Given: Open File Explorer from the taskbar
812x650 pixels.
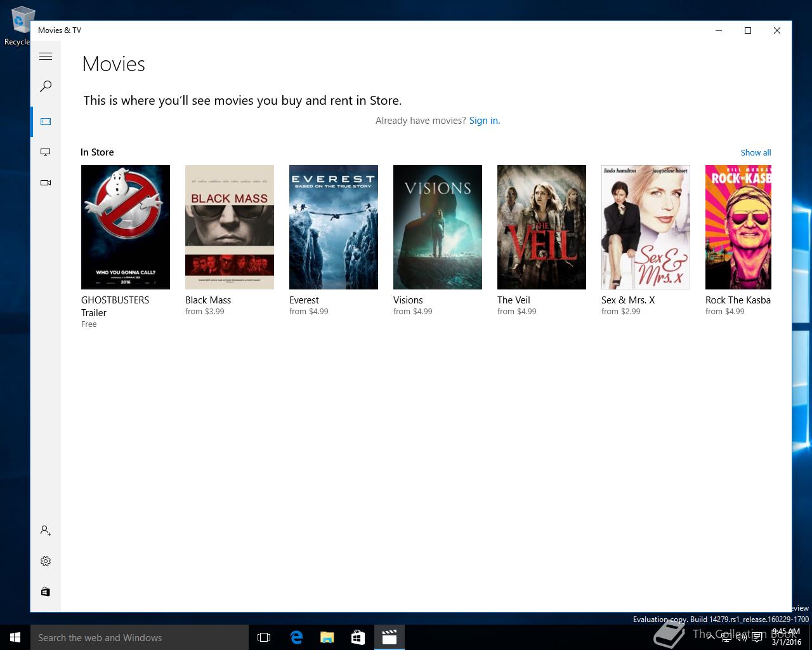Looking at the screenshot, I should pos(327,637).
